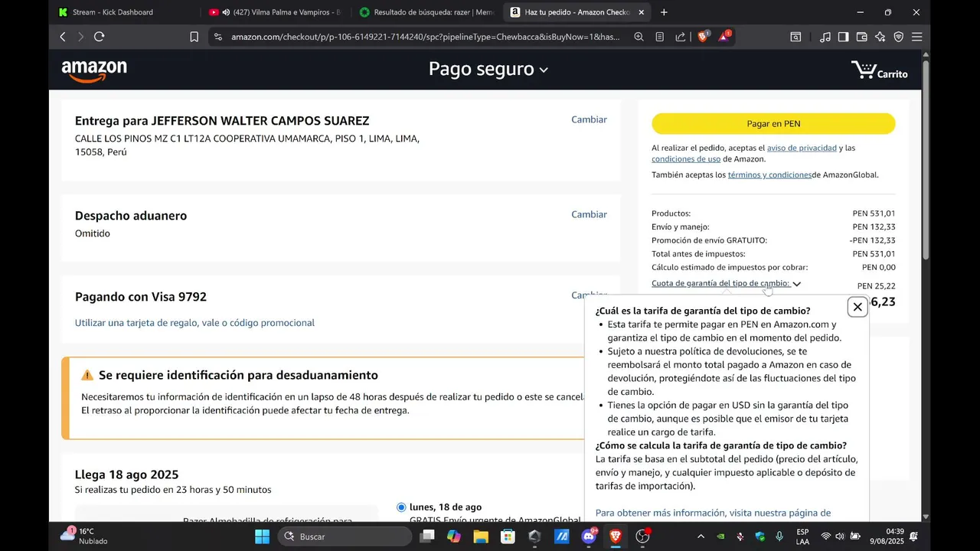The width and height of the screenshot is (980, 551).
Task: Click the Brave browser taskbar icon
Action: point(616,536)
